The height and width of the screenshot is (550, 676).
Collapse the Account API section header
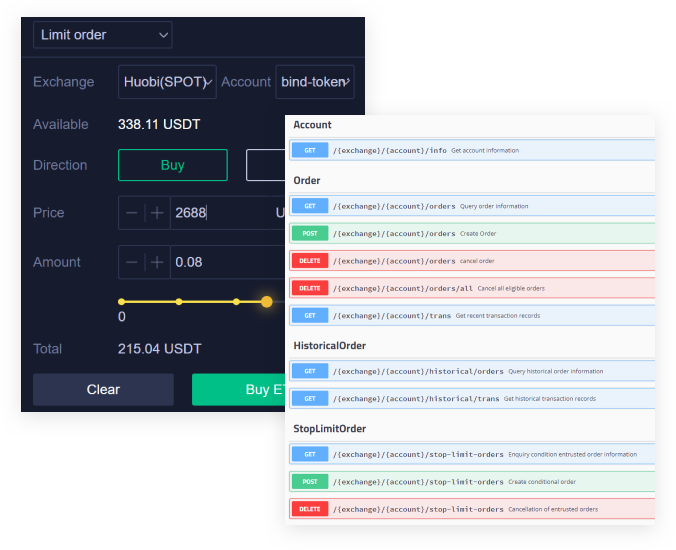[x=313, y=125]
